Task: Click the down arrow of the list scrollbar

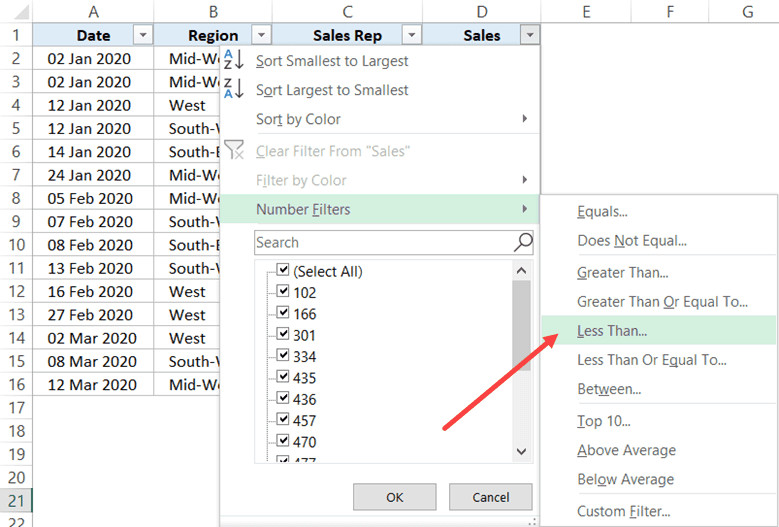Action: pos(521,451)
